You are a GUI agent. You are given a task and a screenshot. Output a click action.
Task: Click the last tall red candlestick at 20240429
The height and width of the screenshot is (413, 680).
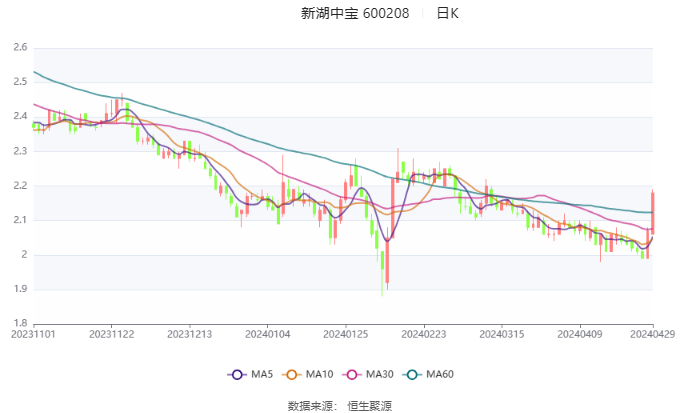(x=652, y=213)
